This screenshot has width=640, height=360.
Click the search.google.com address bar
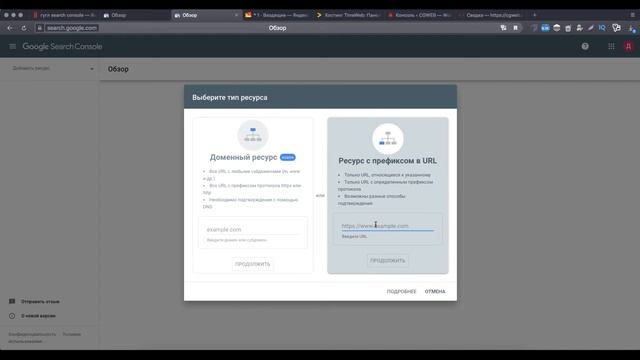(72, 28)
